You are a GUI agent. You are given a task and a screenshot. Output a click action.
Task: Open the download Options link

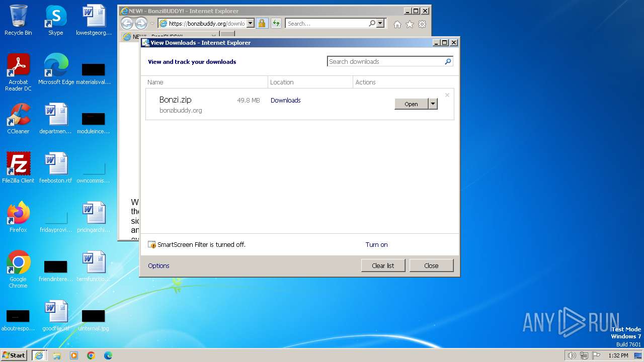pos(158,265)
